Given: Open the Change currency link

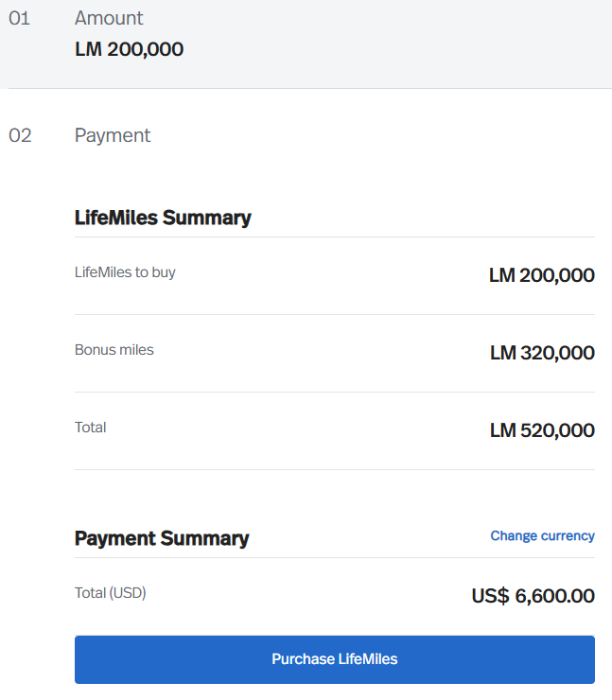Looking at the screenshot, I should [542, 535].
